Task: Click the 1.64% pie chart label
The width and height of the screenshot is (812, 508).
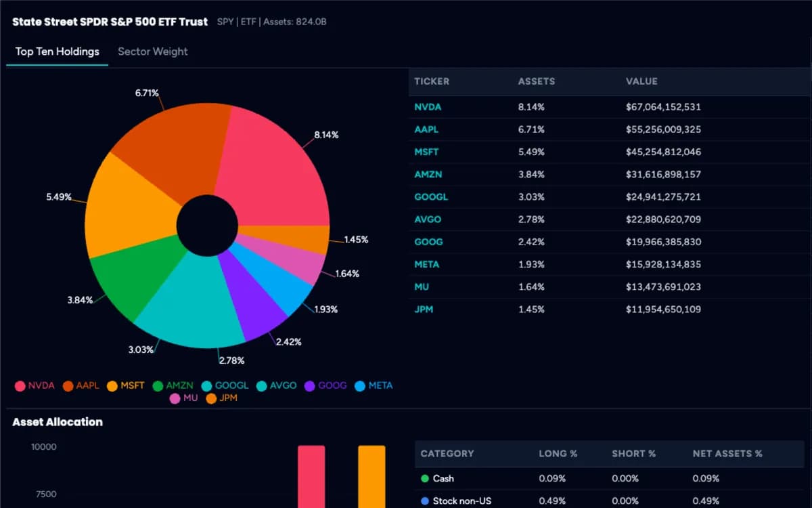Action: [x=347, y=274]
